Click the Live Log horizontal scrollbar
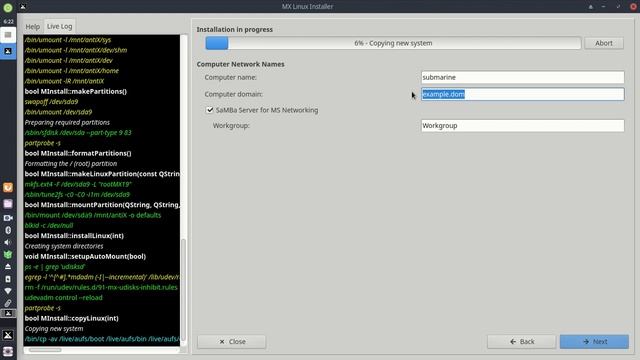 45,350
